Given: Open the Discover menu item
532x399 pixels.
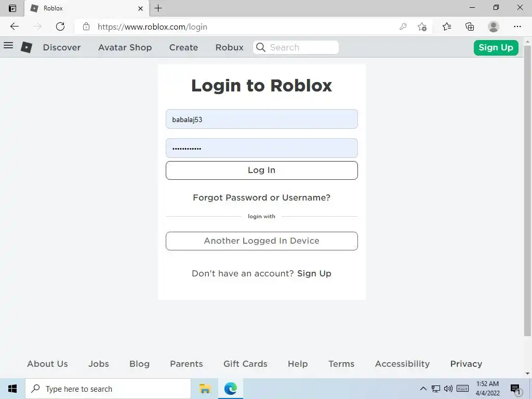Looking at the screenshot, I should [x=62, y=47].
